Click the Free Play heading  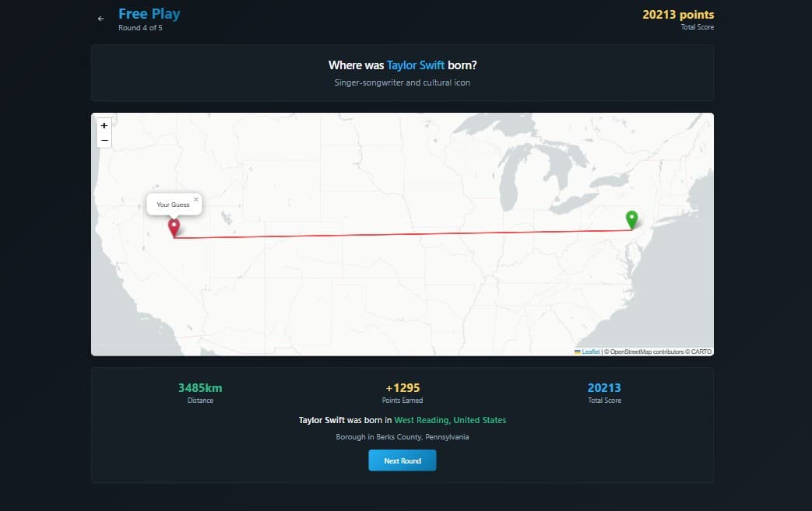click(149, 12)
